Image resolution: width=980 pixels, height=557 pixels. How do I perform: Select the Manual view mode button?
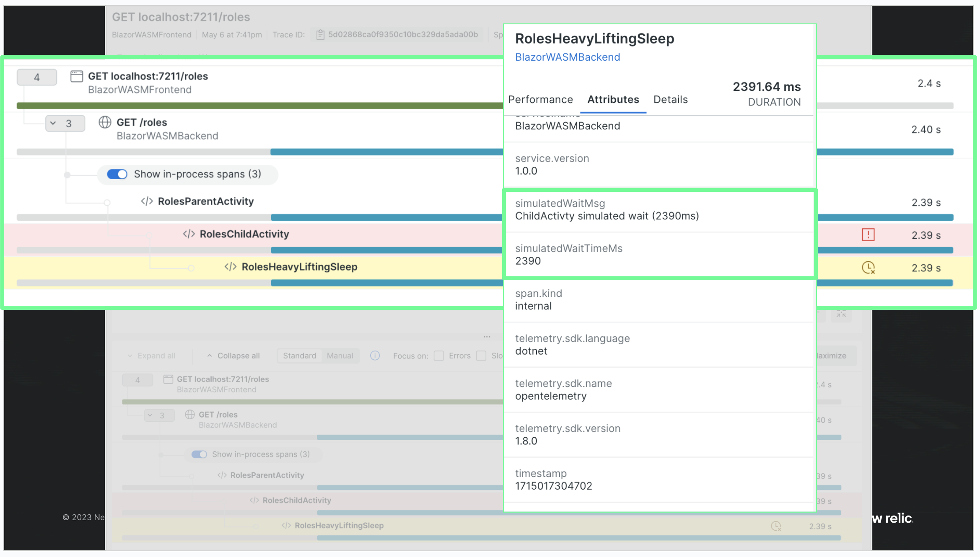tap(340, 356)
